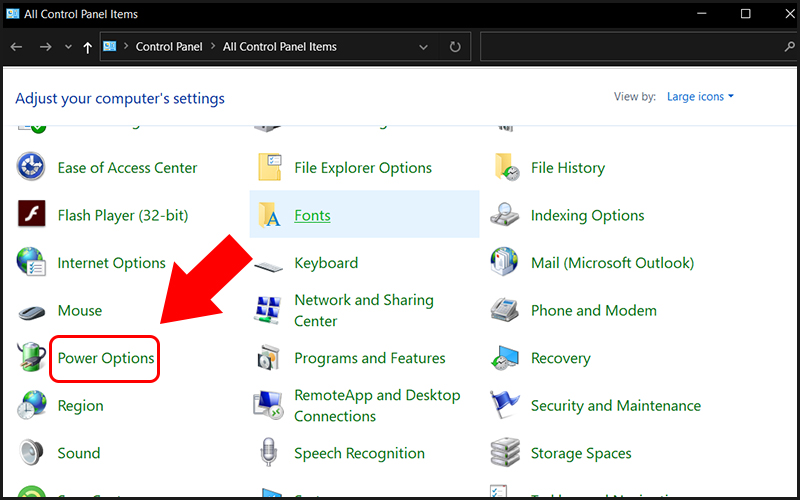The width and height of the screenshot is (800, 500).
Task: Open the File History link
Action: 568,168
